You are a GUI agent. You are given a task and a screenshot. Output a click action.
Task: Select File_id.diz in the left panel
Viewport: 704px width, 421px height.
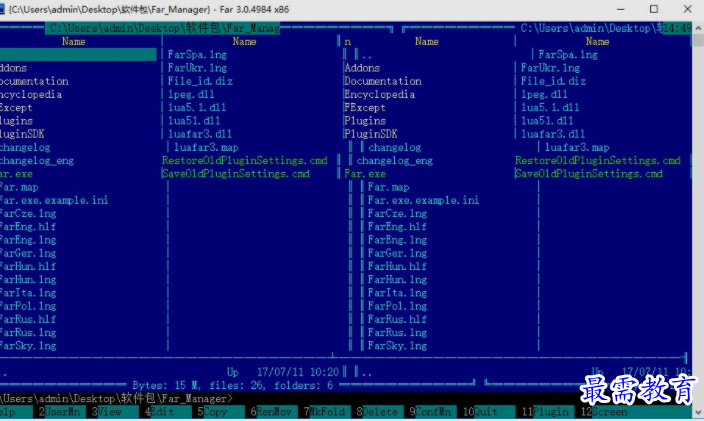tap(200, 81)
